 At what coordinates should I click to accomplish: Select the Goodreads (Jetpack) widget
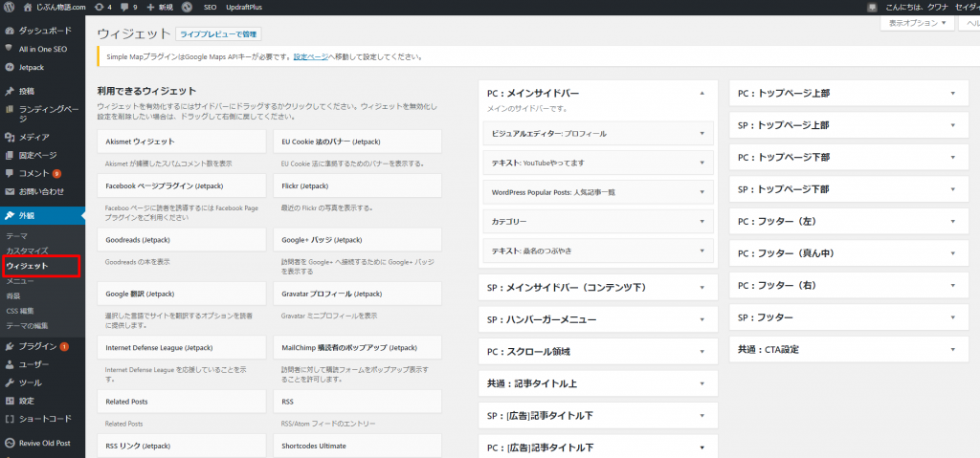(x=182, y=240)
